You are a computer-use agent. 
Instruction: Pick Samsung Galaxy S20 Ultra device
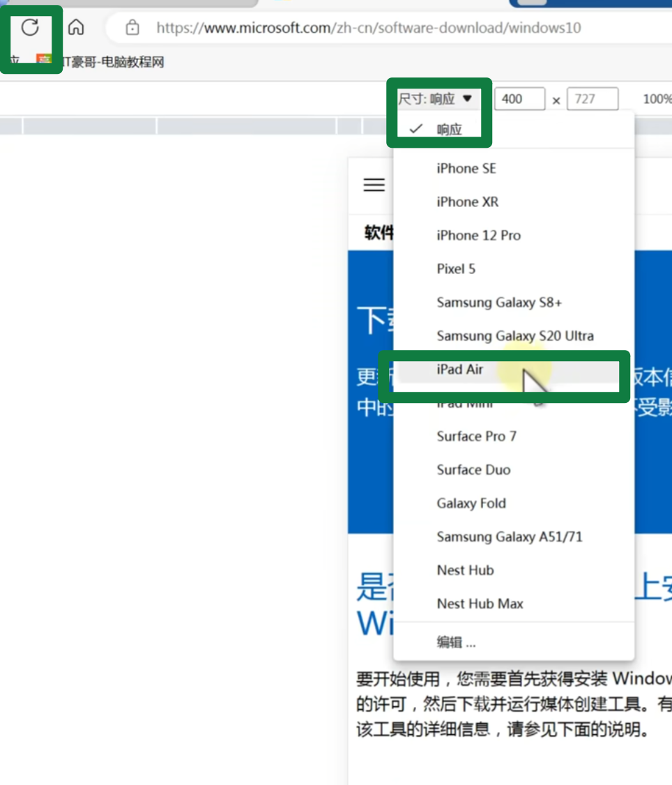(x=514, y=336)
